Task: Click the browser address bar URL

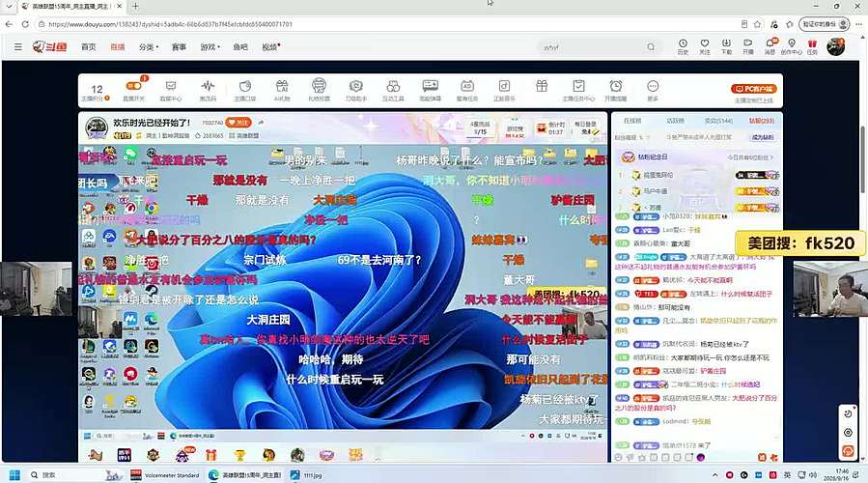Action: (170, 24)
